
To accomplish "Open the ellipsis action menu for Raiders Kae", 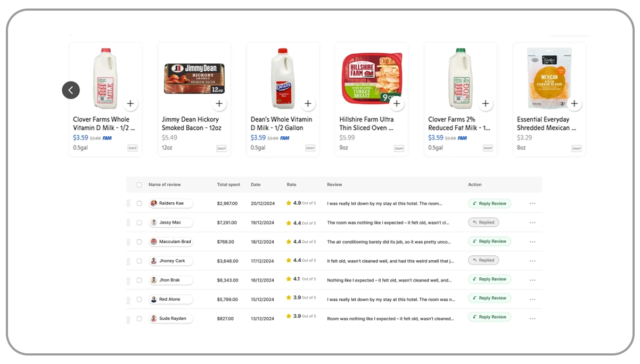I will pos(532,203).
